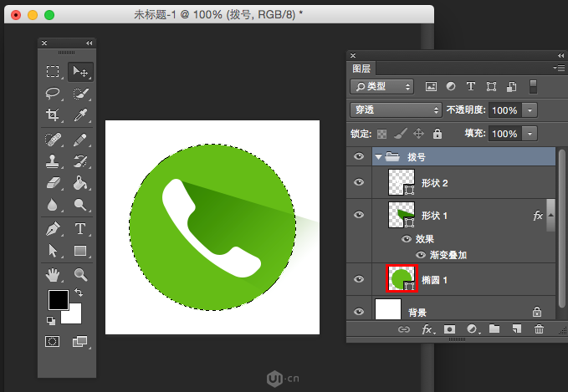Select the Horizontal Type tool
This screenshot has width=568, height=392.
click(80, 229)
